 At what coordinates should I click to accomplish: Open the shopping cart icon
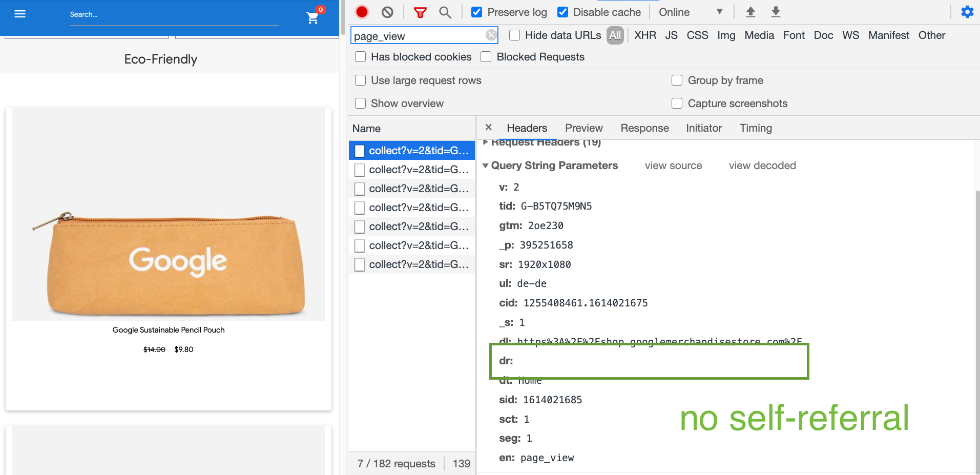tap(312, 18)
